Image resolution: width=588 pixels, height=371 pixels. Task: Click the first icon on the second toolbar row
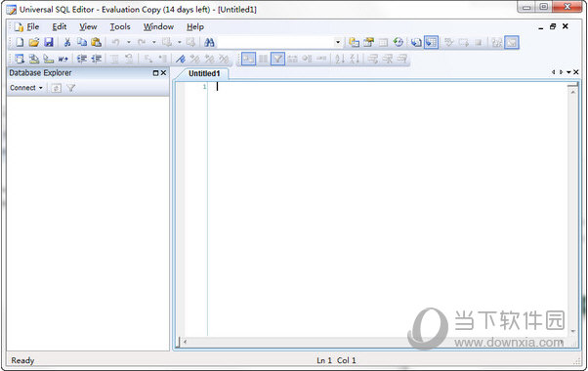click(20, 59)
